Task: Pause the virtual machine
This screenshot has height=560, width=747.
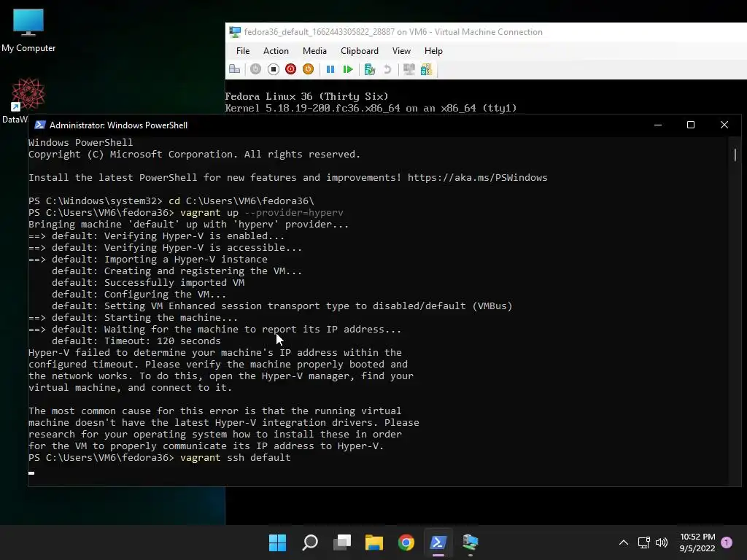Action: coord(330,69)
